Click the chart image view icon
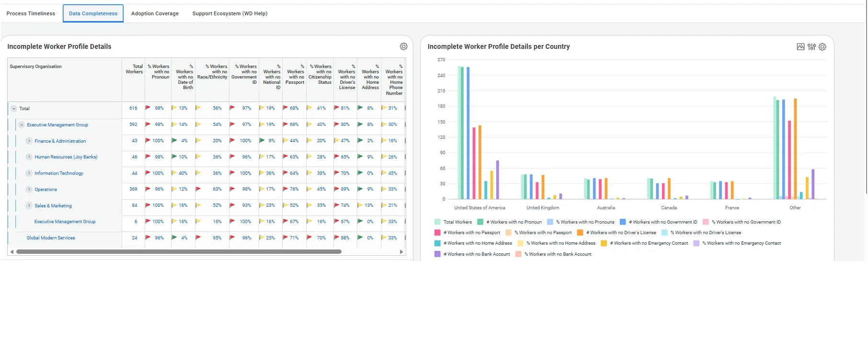 [800, 47]
